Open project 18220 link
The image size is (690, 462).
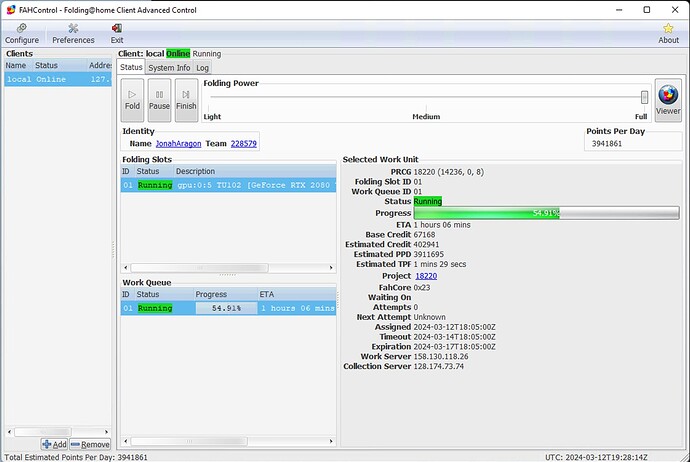(x=426, y=276)
